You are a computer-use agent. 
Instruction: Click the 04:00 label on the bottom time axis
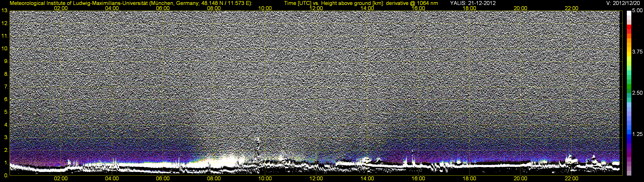(x=112, y=179)
